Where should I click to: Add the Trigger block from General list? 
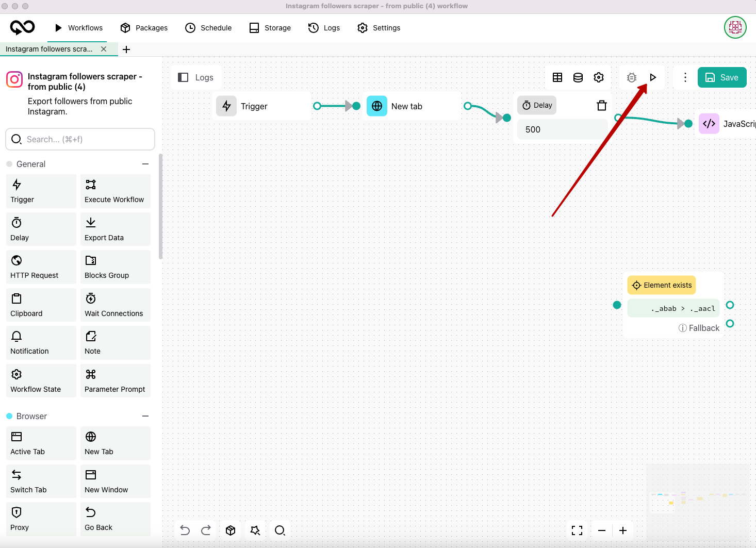[x=41, y=191]
